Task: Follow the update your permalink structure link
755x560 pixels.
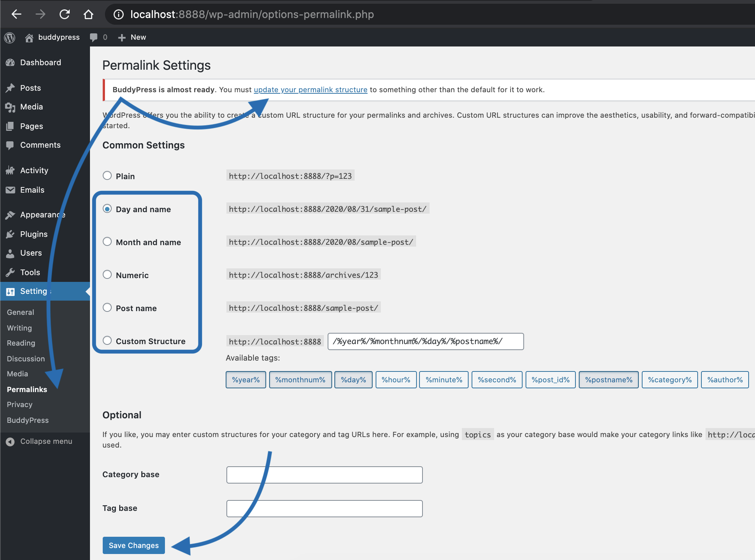Action: click(310, 90)
